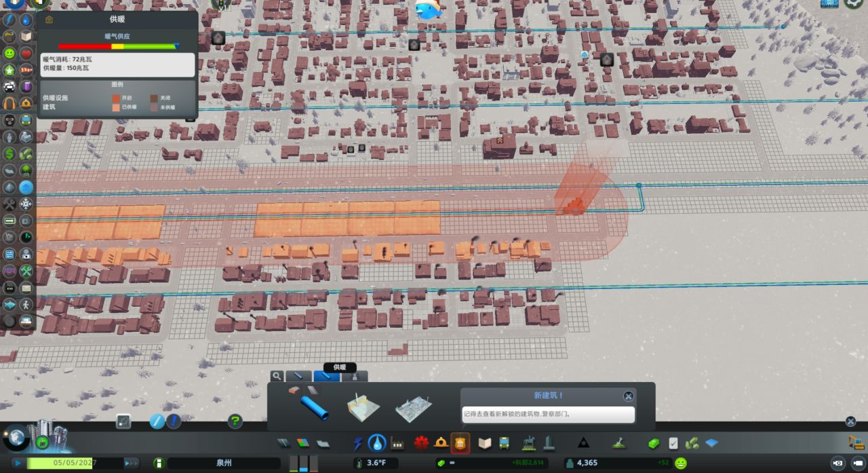This screenshot has height=473, width=868.
Task: Open the green star levels info view
Action: [9, 70]
